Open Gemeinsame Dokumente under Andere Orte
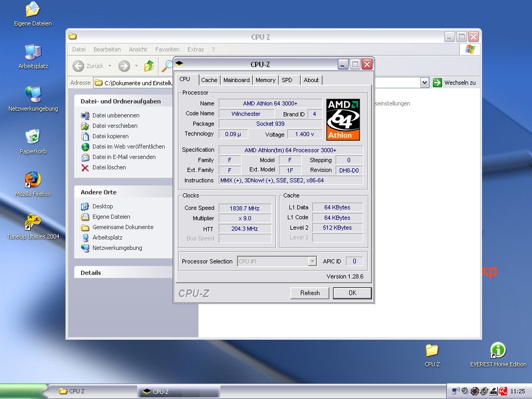Screen dimensions: 532x399 tap(123, 227)
